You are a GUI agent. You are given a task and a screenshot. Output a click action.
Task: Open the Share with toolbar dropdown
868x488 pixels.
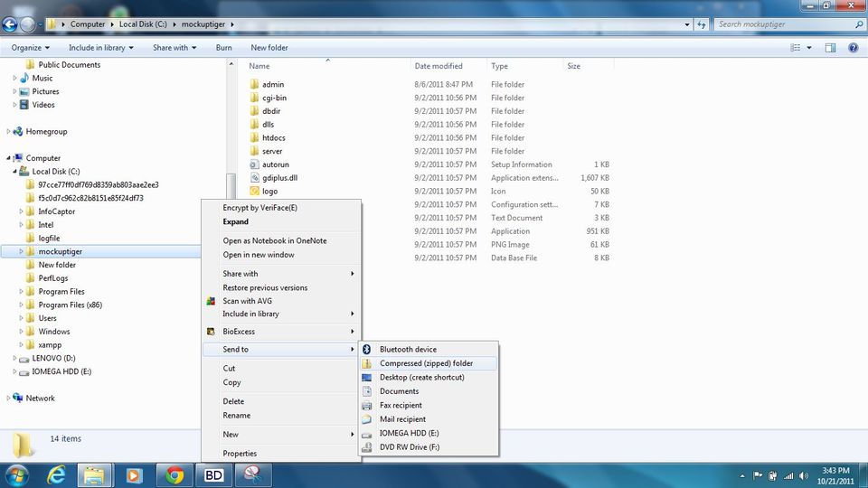(175, 48)
